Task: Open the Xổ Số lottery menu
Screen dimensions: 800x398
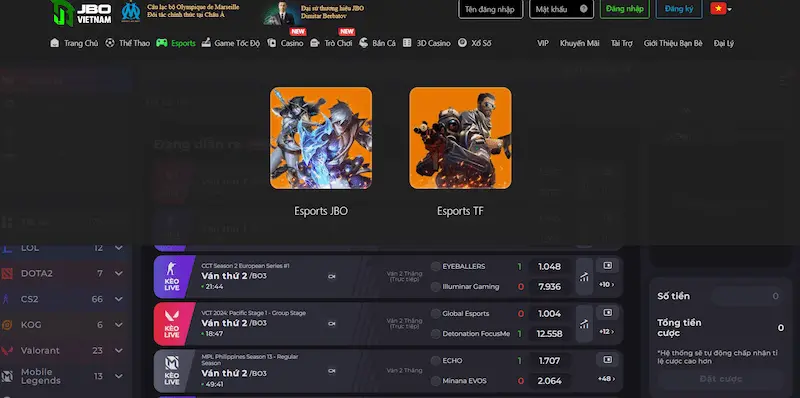Action: pos(474,43)
